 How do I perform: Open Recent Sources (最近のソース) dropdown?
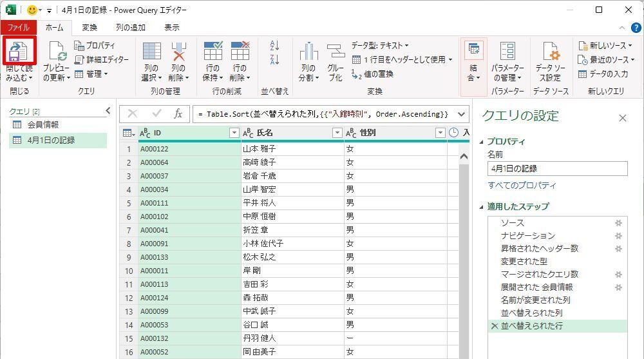pos(606,60)
